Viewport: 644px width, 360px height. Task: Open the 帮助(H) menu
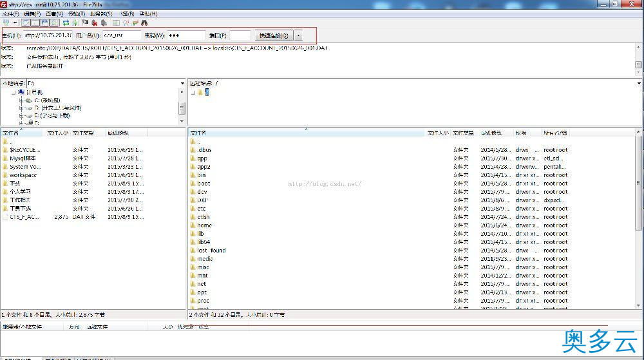click(149, 14)
